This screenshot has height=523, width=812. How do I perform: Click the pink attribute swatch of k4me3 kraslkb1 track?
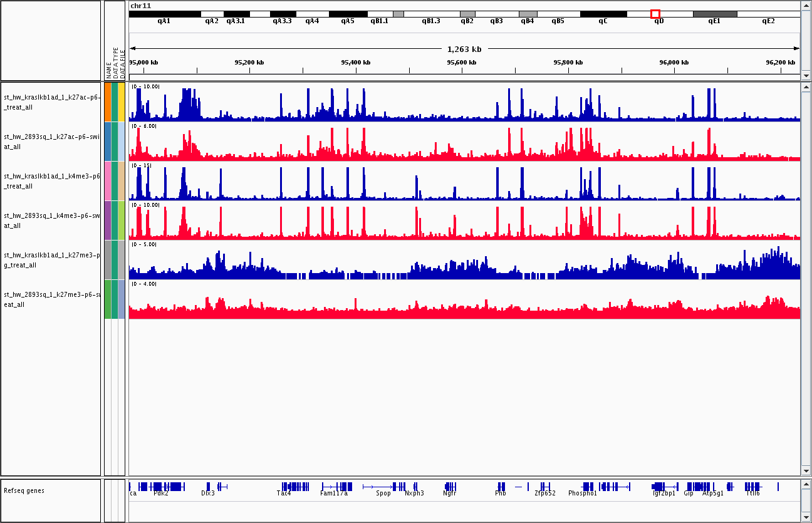tap(108, 180)
